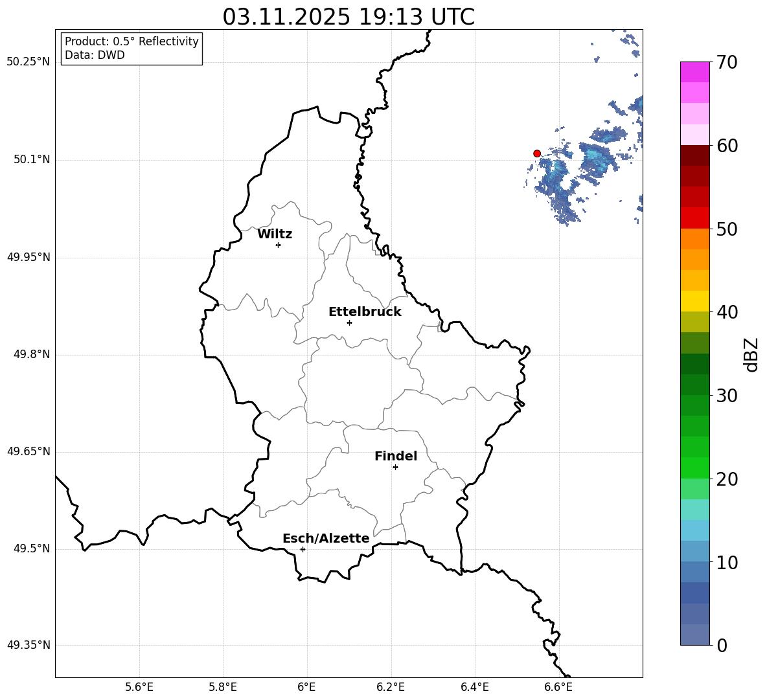This screenshot has width=767, height=700.
Task: Click the Wiltz station cross marker
Action: click(279, 245)
